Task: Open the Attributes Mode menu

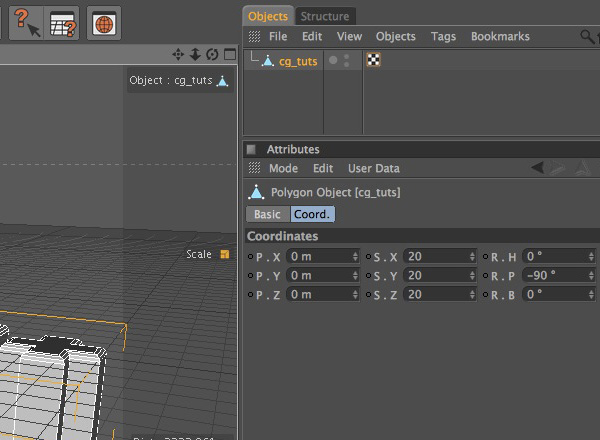Action: 284,168
